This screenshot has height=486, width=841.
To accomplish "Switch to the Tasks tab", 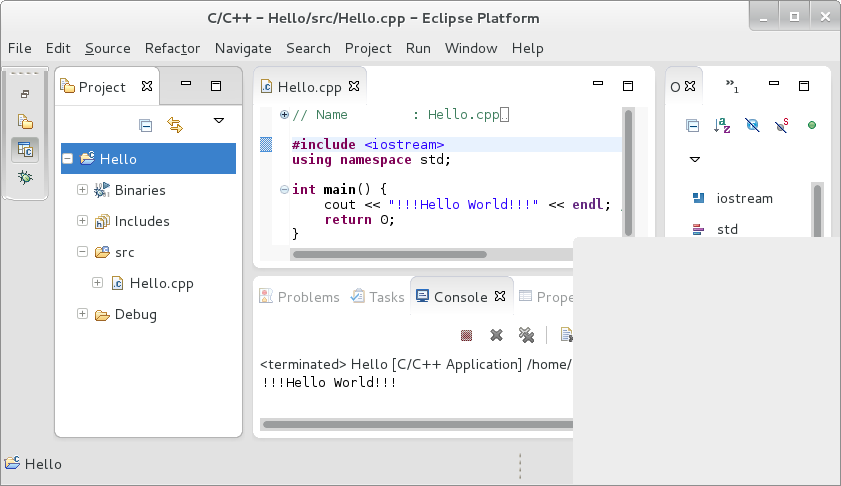I will click(x=378, y=297).
